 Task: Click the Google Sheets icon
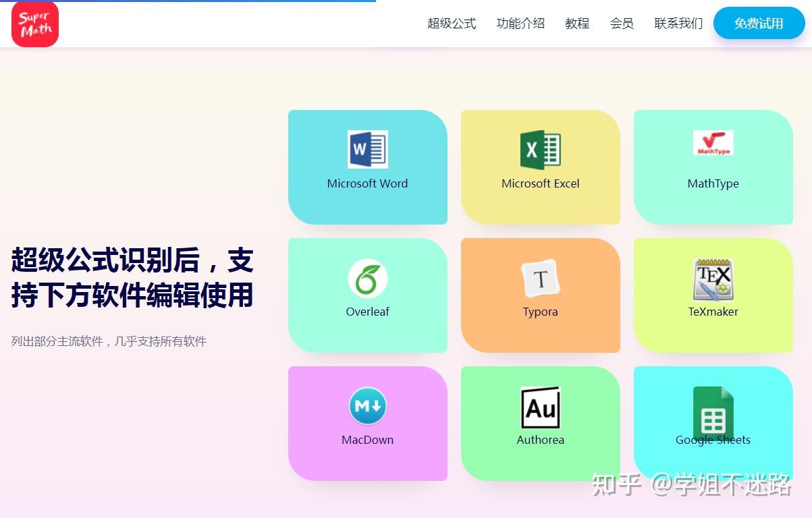point(713,414)
